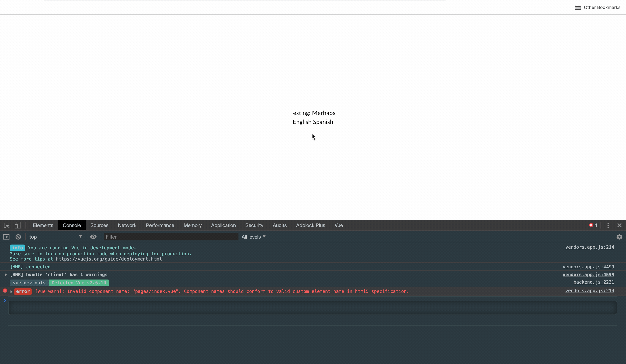The height and width of the screenshot is (364, 626).
Task: Open DevTools settings gear
Action: [x=619, y=237]
